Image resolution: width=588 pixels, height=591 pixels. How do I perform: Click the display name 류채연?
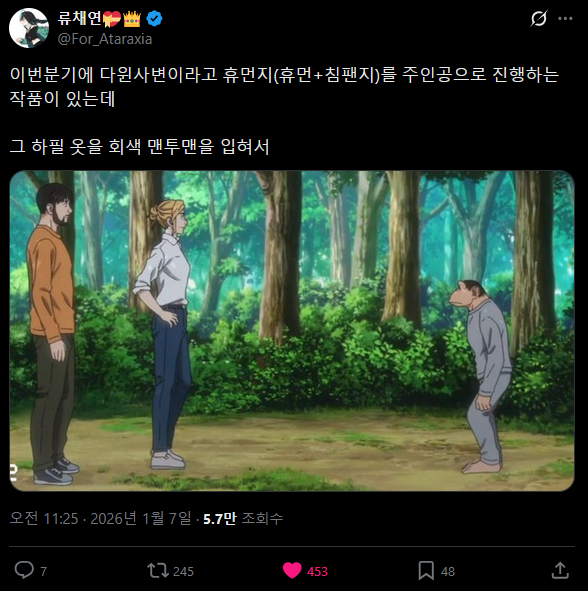tap(80, 18)
